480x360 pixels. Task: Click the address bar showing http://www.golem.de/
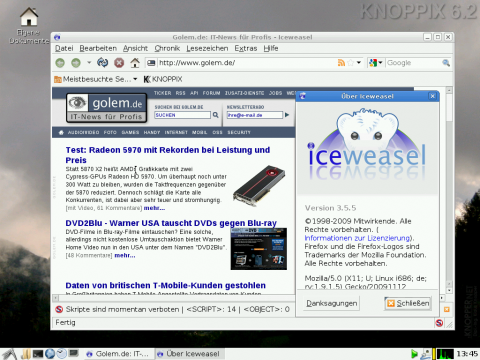(247, 63)
